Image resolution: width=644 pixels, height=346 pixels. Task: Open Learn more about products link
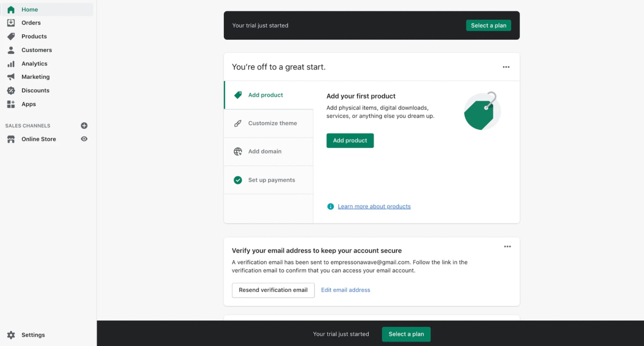pos(374,206)
